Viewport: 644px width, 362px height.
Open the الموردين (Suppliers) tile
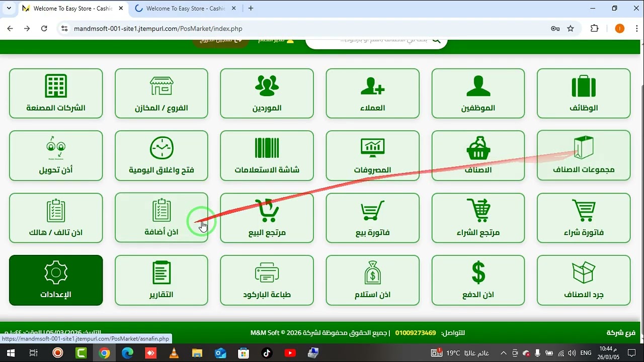[267, 94]
